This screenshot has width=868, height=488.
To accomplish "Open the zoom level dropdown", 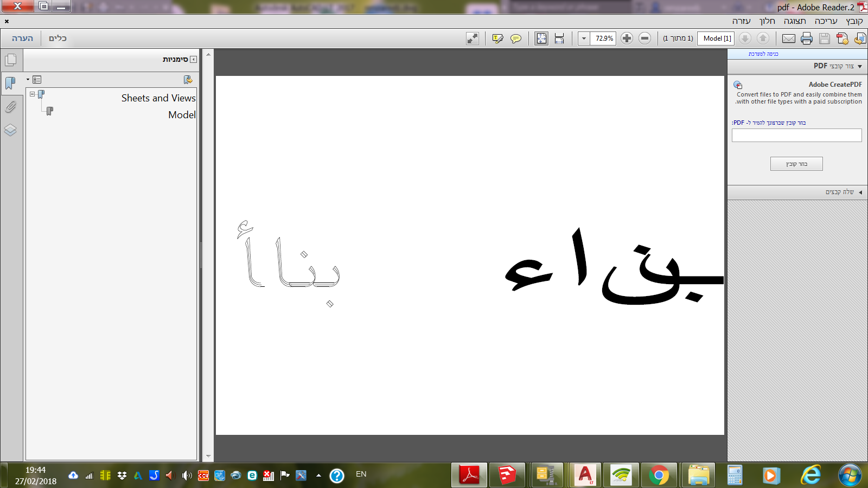I will click(x=583, y=38).
